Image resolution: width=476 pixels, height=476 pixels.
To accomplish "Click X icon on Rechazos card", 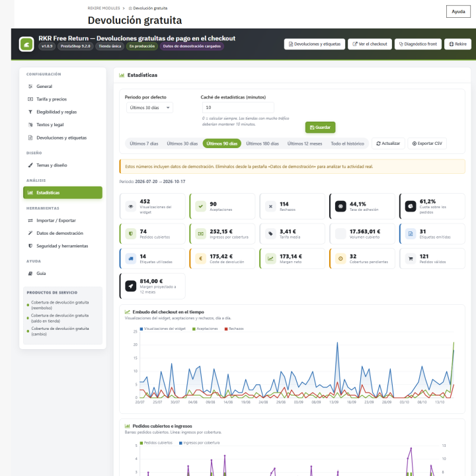I will pos(270,206).
